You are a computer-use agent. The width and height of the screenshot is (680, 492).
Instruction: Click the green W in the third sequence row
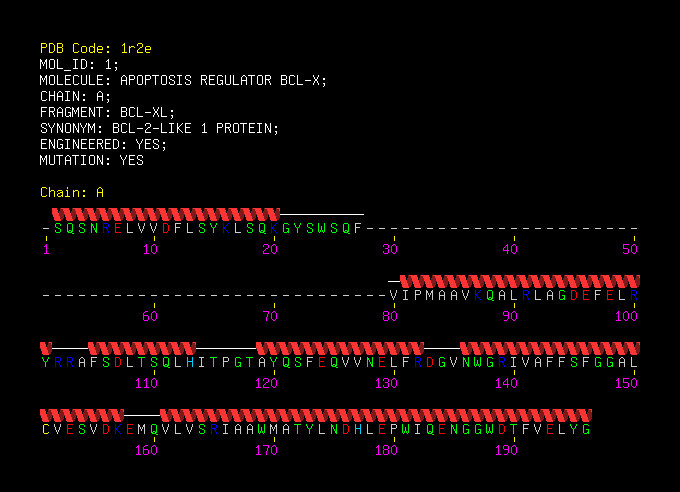pos(478,362)
